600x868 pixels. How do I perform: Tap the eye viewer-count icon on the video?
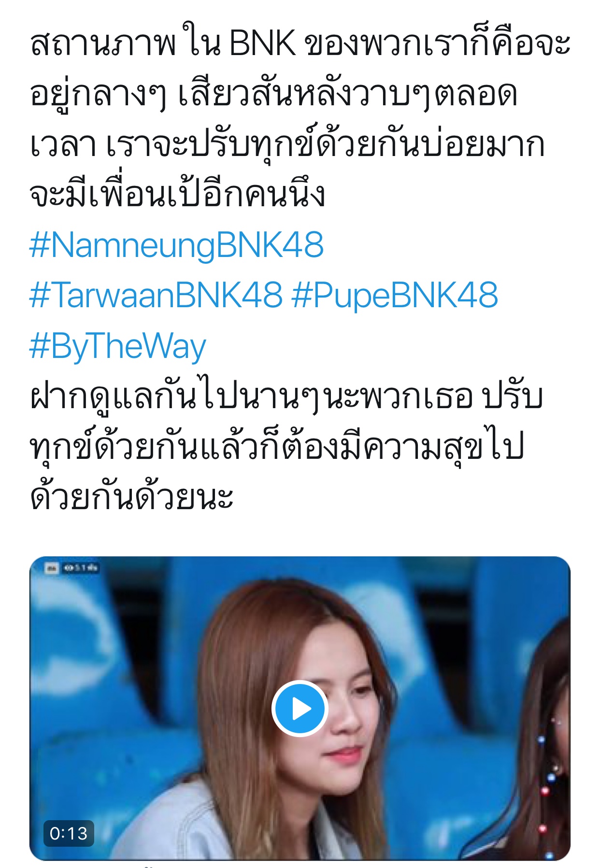[x=68, y=568]
